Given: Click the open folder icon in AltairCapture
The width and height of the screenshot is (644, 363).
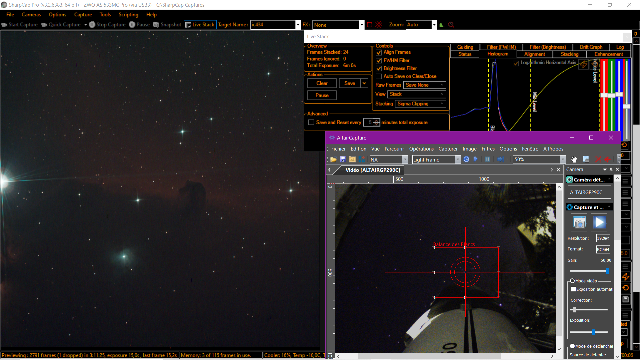Looking at the screenshot, I should 333,160.
